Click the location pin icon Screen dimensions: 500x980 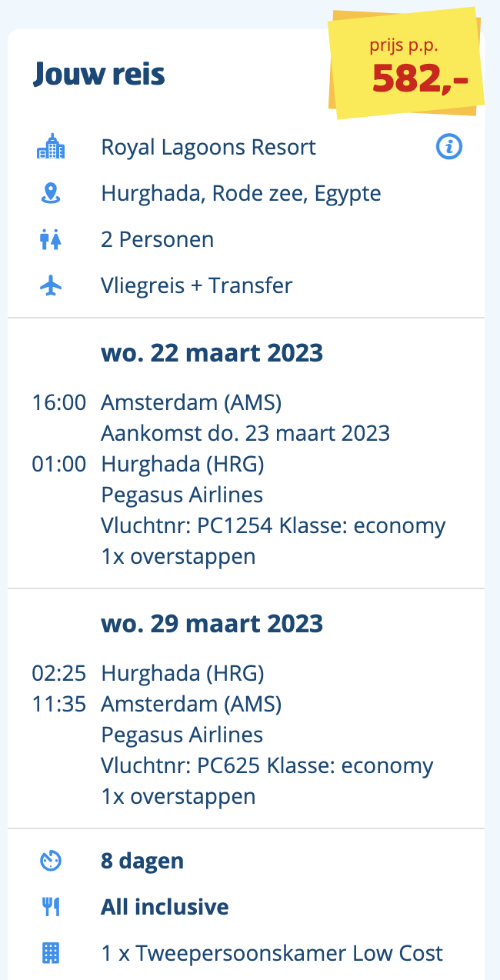51,193
